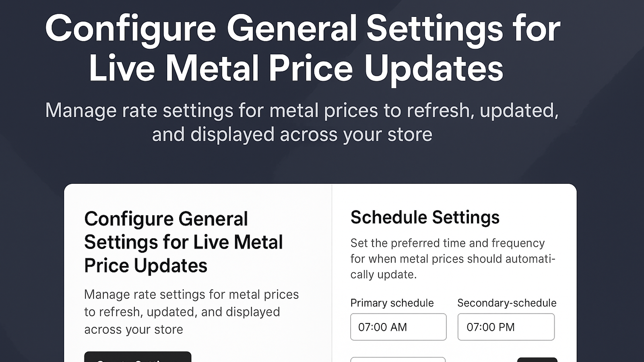The image size is (644, 362).
Task: Click the text across your store in the card
Action: click(x=134, y=329)
